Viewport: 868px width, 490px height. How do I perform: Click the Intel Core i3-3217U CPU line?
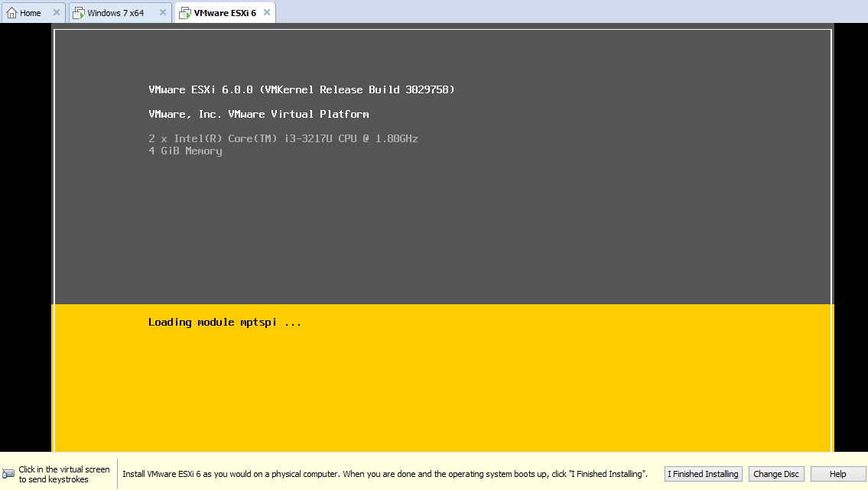coord(283,138)
